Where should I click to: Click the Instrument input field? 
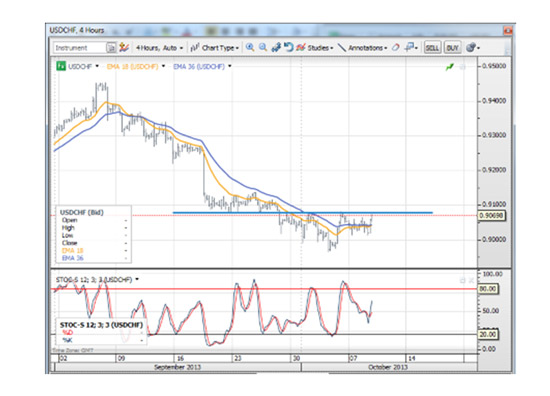click(80, 48)
